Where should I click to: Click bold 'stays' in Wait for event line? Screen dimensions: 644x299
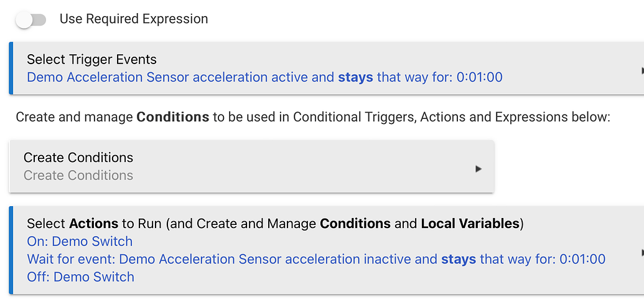pos(459,259)
